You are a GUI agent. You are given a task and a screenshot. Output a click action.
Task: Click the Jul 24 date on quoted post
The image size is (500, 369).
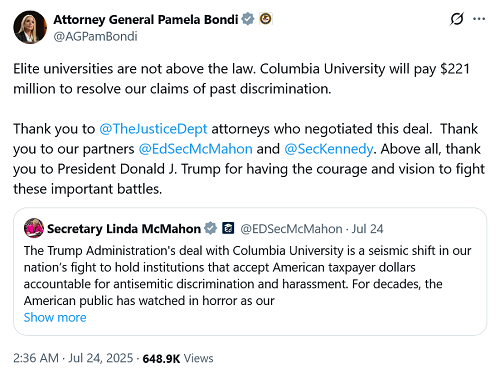pos(367,229)
